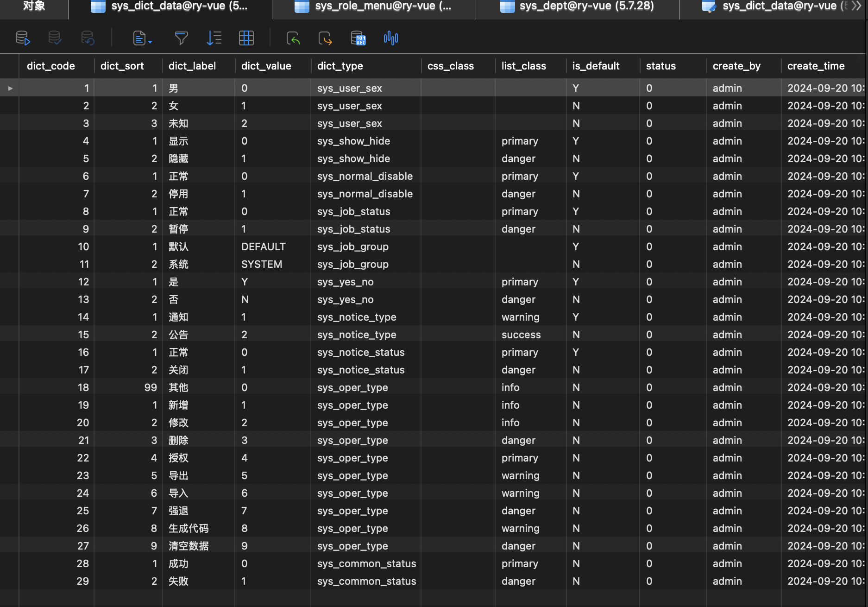Select the cell with label 未知

[199, 123]
